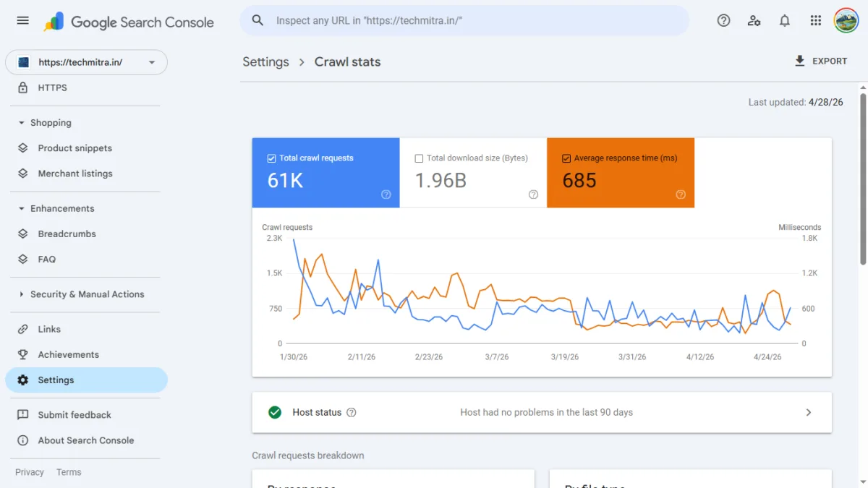Image resolution: width=868 pixels, height=488 pixels.
Task: Click the Google Search Console logo
Action: tap(129, 22)
